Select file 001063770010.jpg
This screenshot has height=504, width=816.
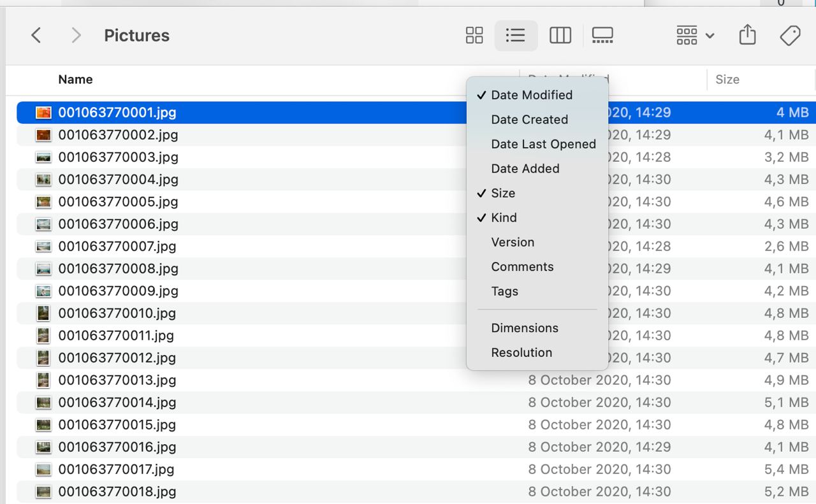117,313
